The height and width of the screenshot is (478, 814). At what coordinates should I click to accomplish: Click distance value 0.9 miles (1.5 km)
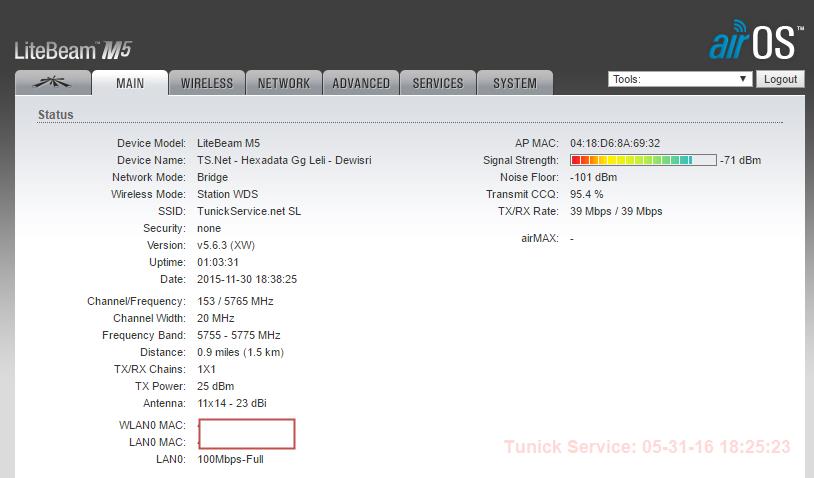240,352
